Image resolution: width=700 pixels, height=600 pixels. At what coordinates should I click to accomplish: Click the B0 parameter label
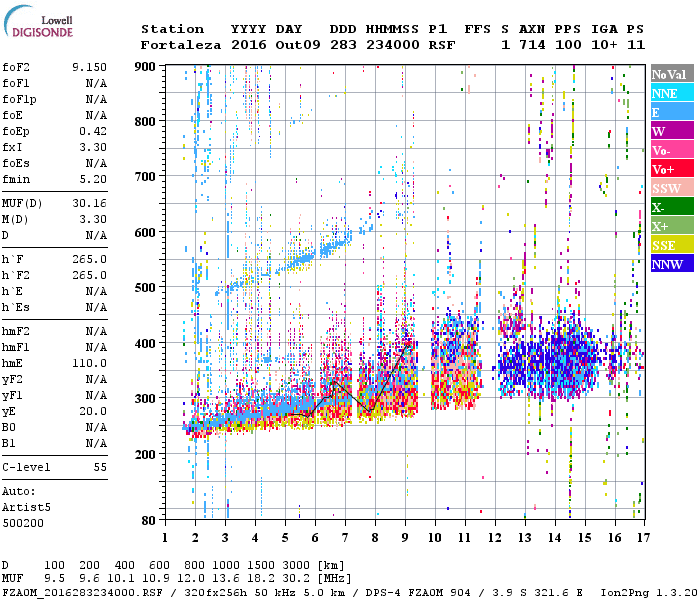[x=8, y=428]
